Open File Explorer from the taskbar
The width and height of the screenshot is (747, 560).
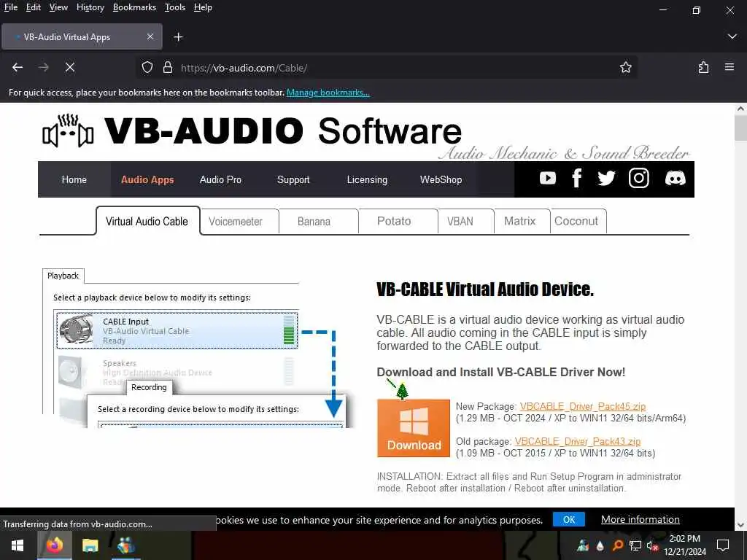pyautogui.click(x=90, y=545)
